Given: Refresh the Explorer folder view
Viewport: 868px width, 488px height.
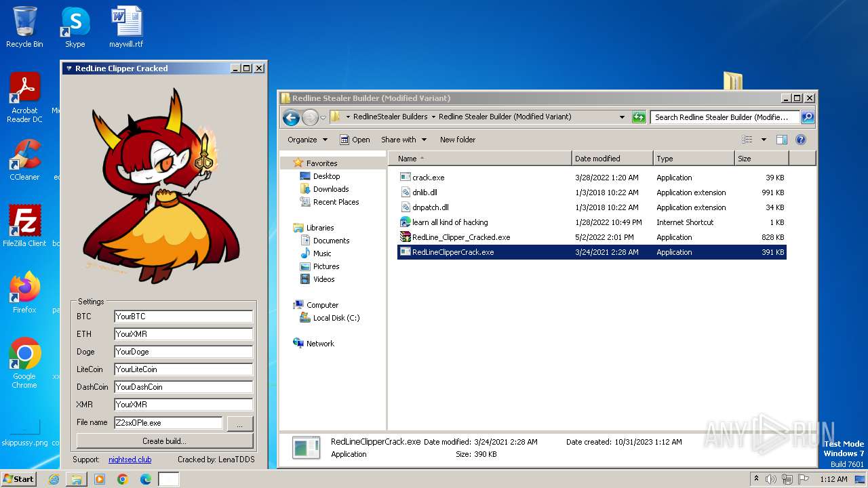Looking at the screenshot, I should (x=638, y=117).
